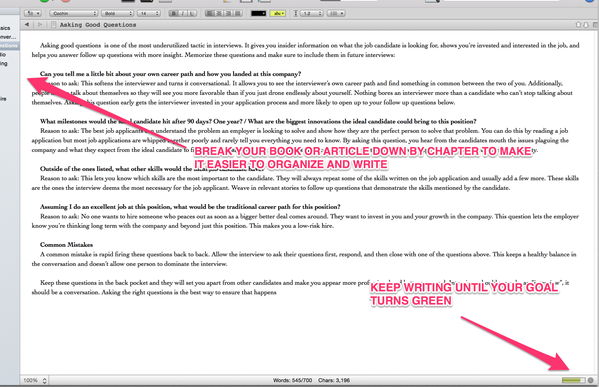Image resolution: width=599 pixels, height=387 pixels.
Task: Go forward in document history
Action: point(40,24)
